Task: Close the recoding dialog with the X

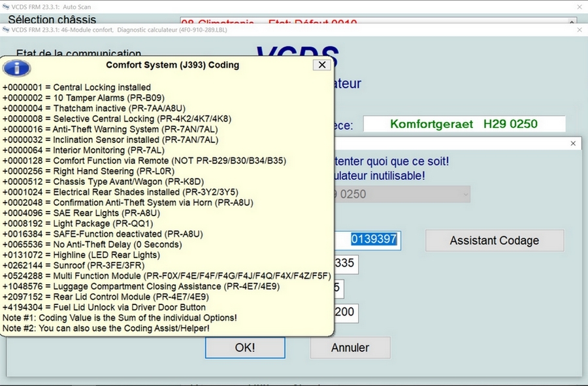Action: coord(573,144)
